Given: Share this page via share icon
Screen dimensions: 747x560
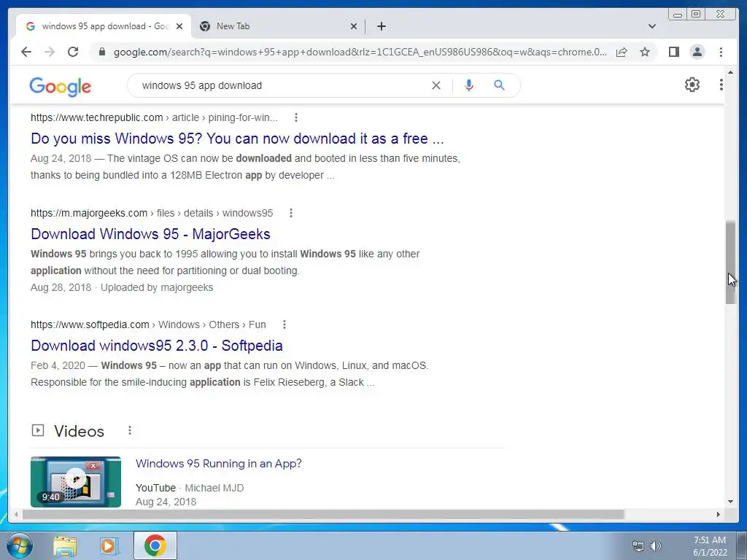Looking at the screenshot, I should [x=622, y=52].
